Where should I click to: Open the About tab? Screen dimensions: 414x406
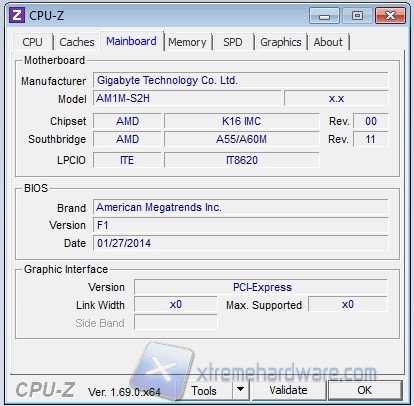click(328, 42)
